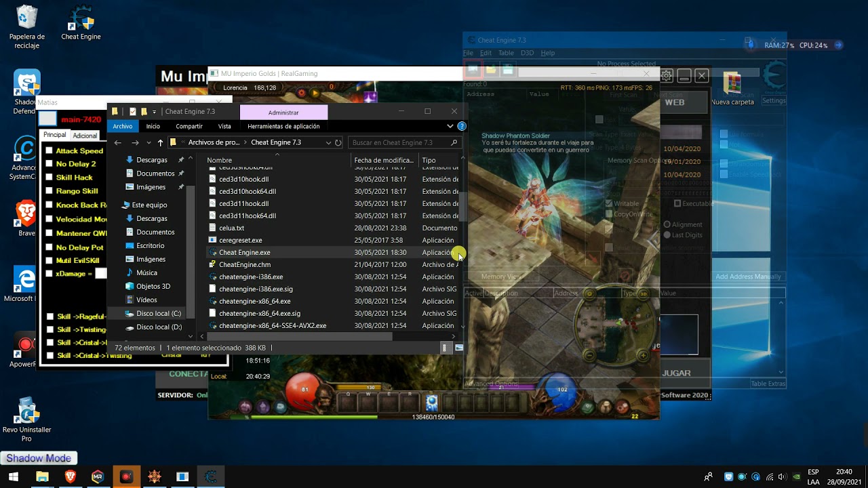This screenshot has height=488, width=868.
Task: Open Explorer help question mark
Action: pos(462,126)
